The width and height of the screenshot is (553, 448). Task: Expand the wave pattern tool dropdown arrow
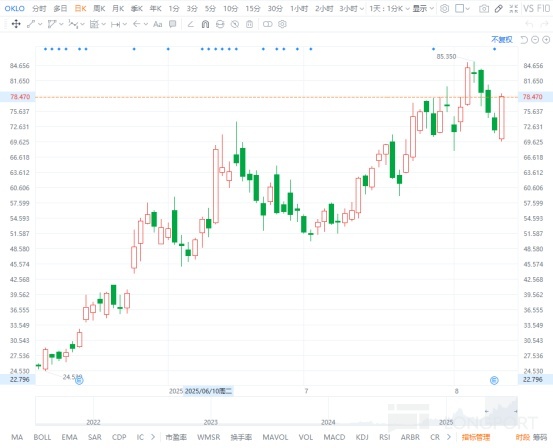(82, 24)
